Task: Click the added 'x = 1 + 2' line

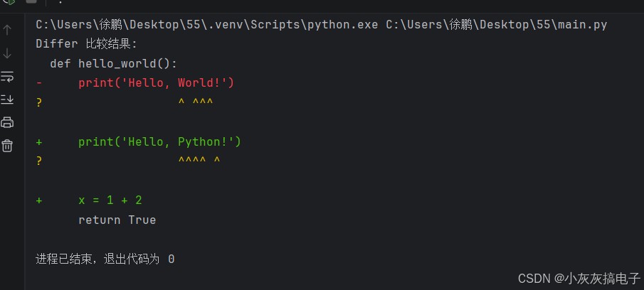Action: point(110,200)
